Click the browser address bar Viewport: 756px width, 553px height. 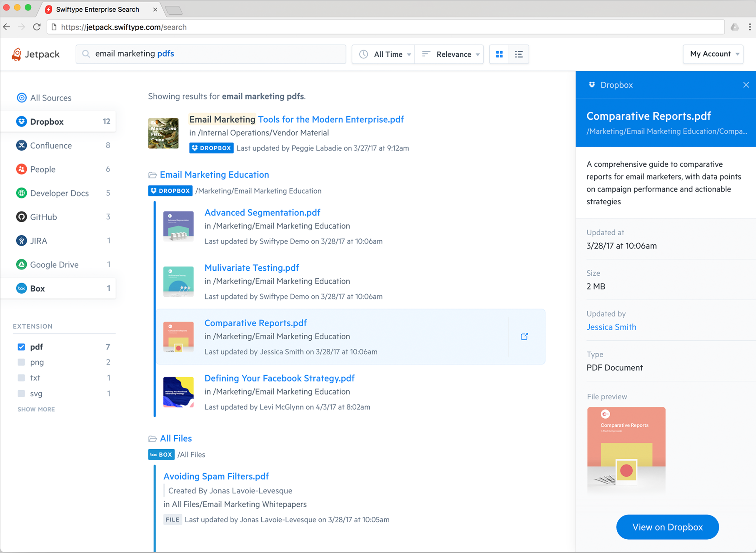pyautogui.click(x=386, y=27)
